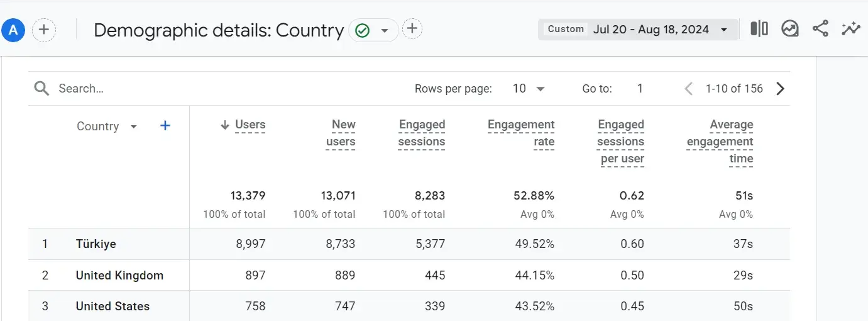Click the share this report icon
This screenshot has height=321, width=868.
coord(820,29)
